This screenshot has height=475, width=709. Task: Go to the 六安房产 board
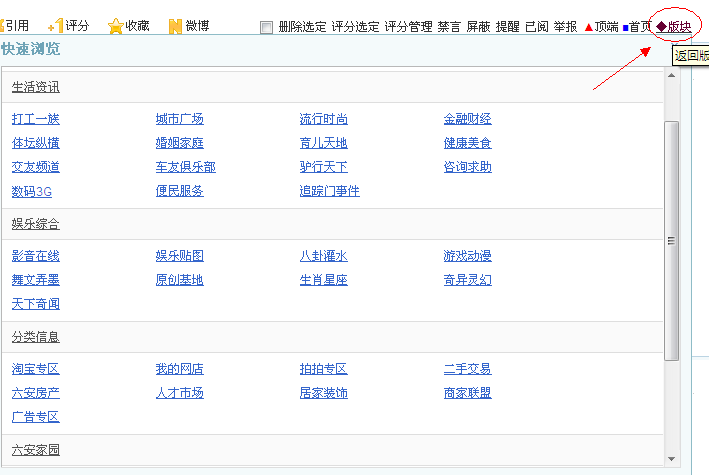coord(36,393)
